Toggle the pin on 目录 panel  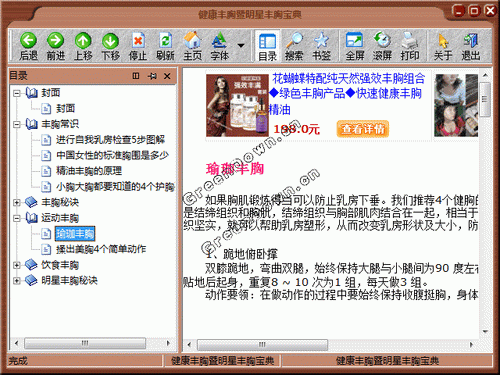click(x=152, y=76)
